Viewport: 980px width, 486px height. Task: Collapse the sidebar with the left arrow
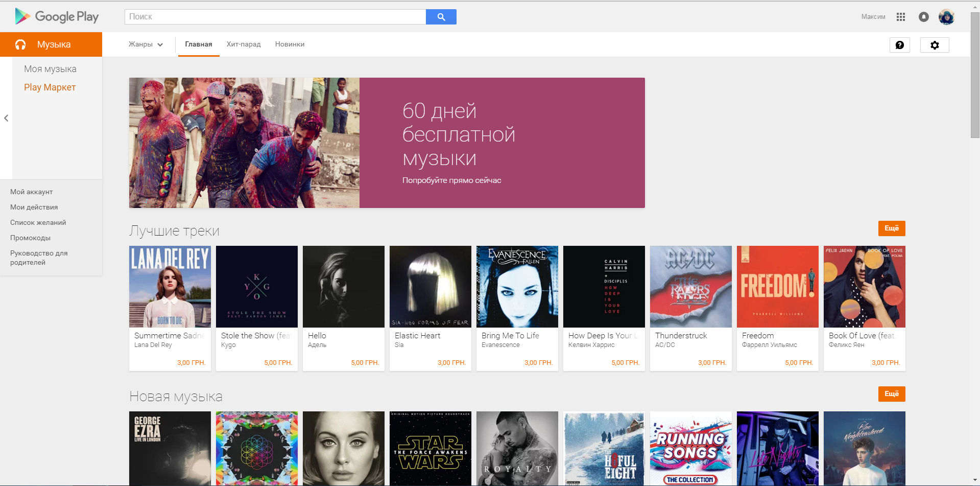pos(6,118)
